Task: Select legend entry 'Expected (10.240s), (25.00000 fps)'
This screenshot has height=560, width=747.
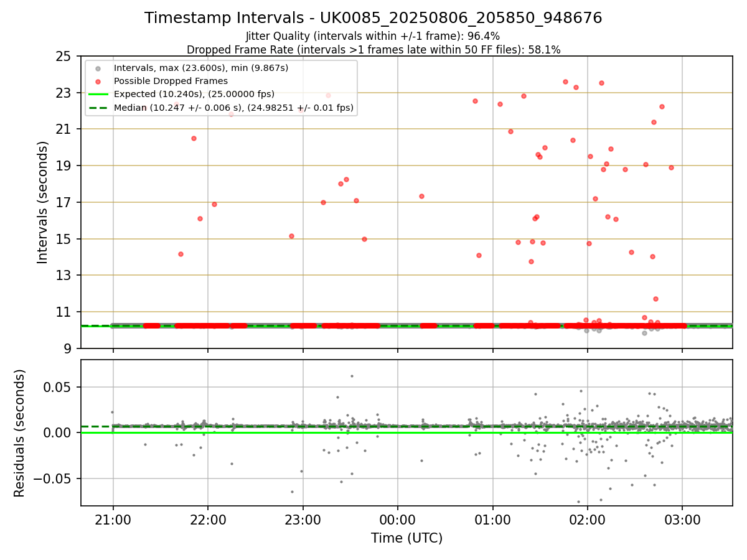Action: tap(194, 94)
